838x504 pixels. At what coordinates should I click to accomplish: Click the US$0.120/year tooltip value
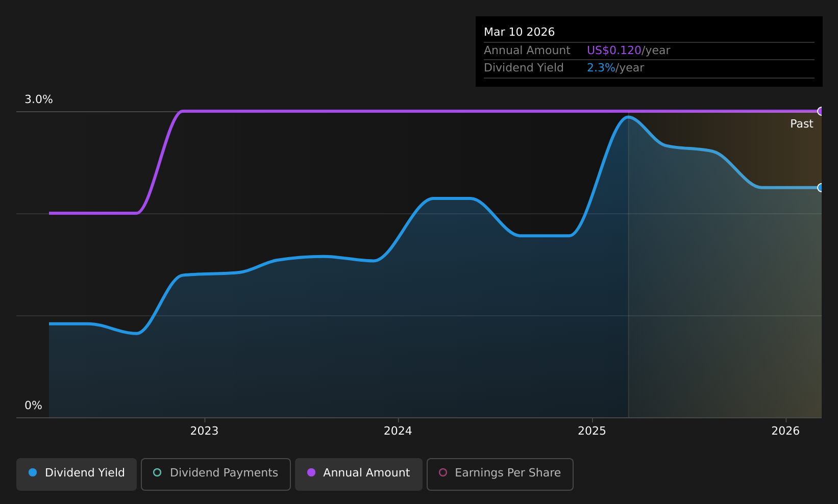[628, 51]
